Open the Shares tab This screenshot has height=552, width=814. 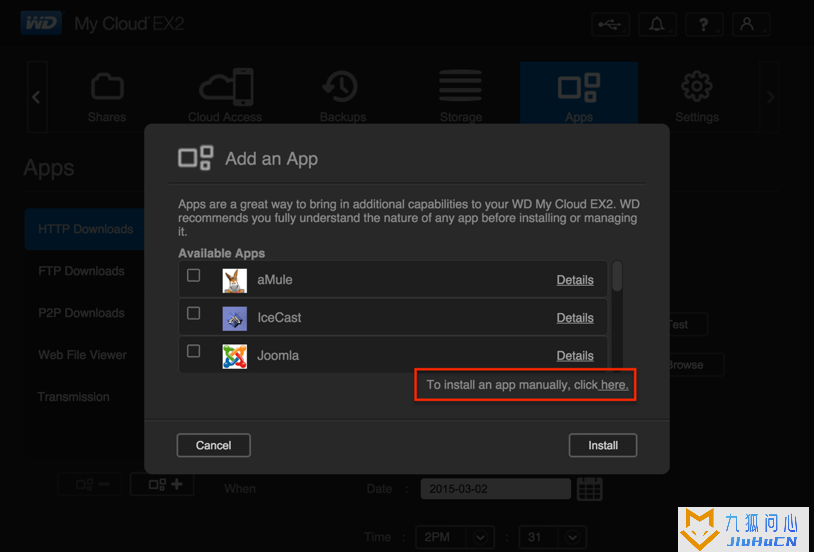[107, 97]
